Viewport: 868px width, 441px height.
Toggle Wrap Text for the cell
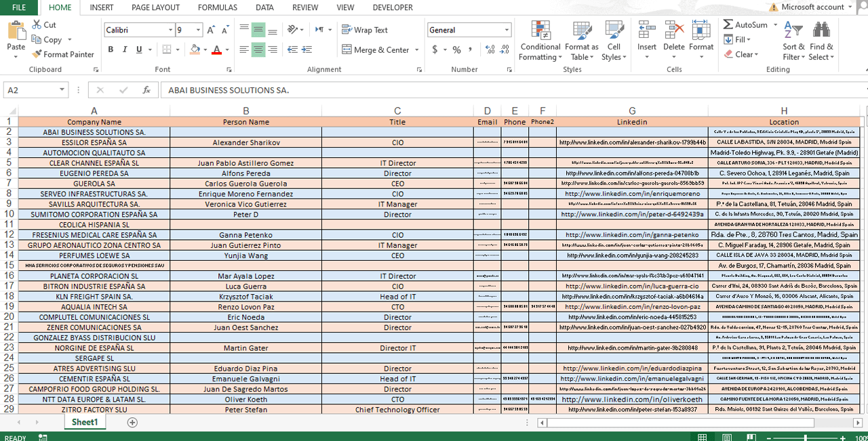click(x=364, y=30)
